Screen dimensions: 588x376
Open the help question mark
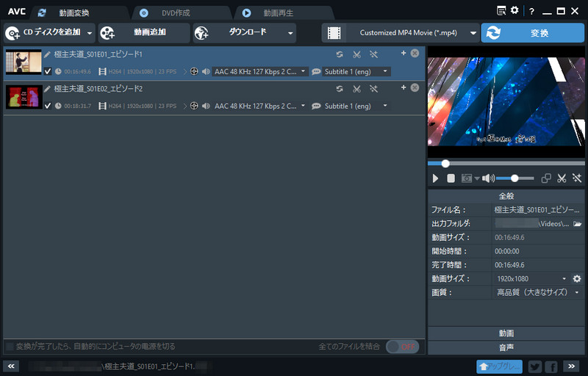pyautogui.click(x=531, y=11)
